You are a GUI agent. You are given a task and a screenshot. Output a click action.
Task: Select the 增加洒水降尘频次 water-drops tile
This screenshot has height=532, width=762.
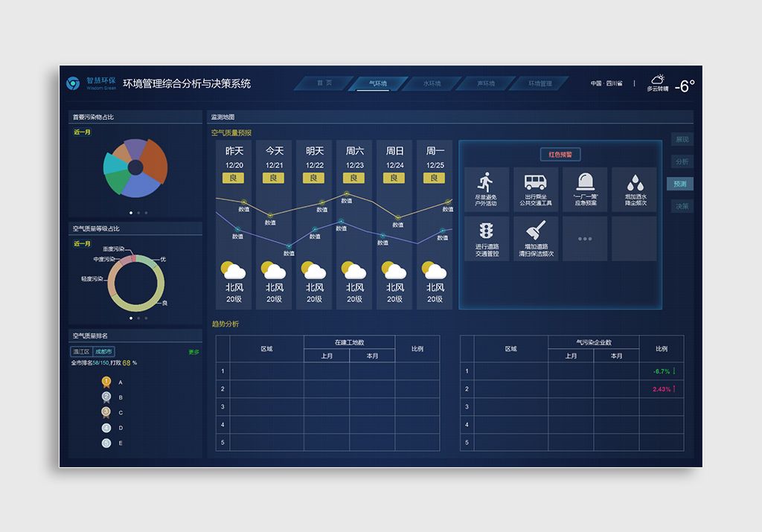tap(635, 190)
